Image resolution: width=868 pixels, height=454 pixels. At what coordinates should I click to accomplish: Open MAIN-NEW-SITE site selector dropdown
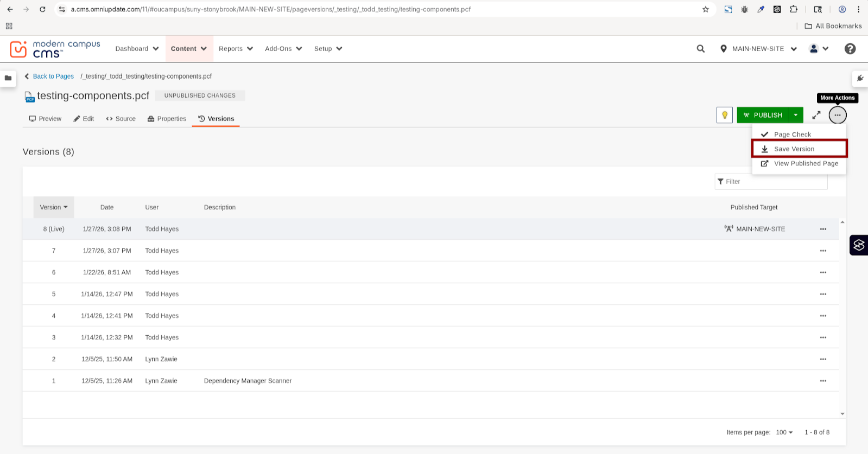[x=758, y=49]
